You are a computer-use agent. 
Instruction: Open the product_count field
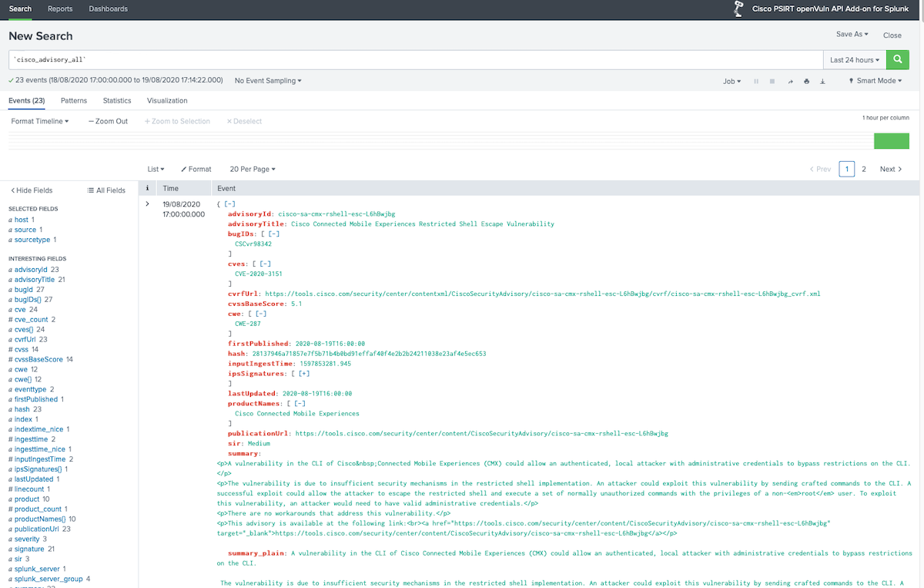pos(37,509)
